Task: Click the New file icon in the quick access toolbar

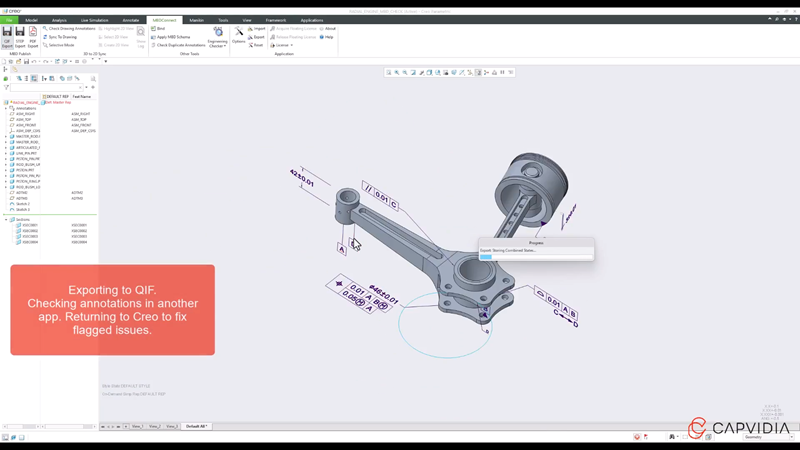Action: coord(4,61)
